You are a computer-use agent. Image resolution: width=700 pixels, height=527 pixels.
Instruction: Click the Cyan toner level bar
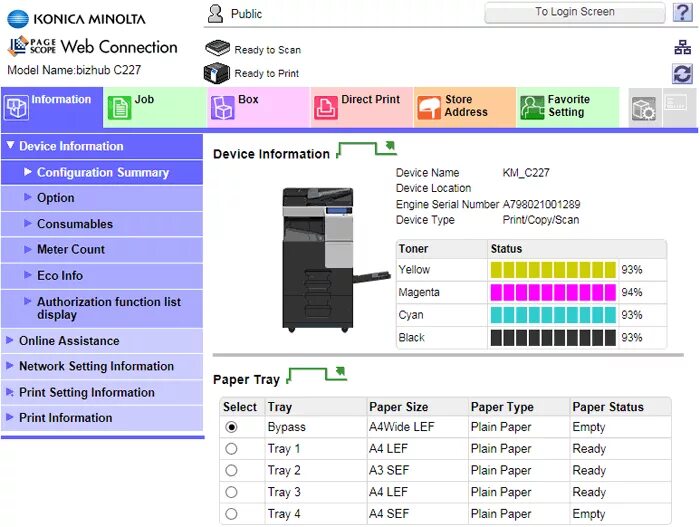pyautogui.click(x=553, y=315)
